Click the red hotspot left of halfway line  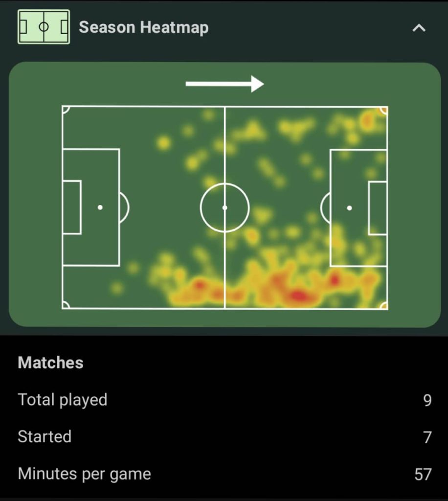(200, 284)
